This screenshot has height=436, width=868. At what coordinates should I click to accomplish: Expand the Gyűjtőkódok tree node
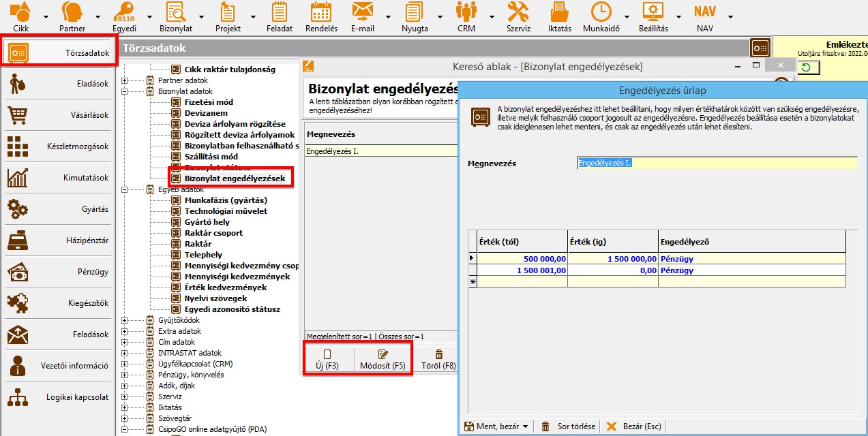(125, 320)
